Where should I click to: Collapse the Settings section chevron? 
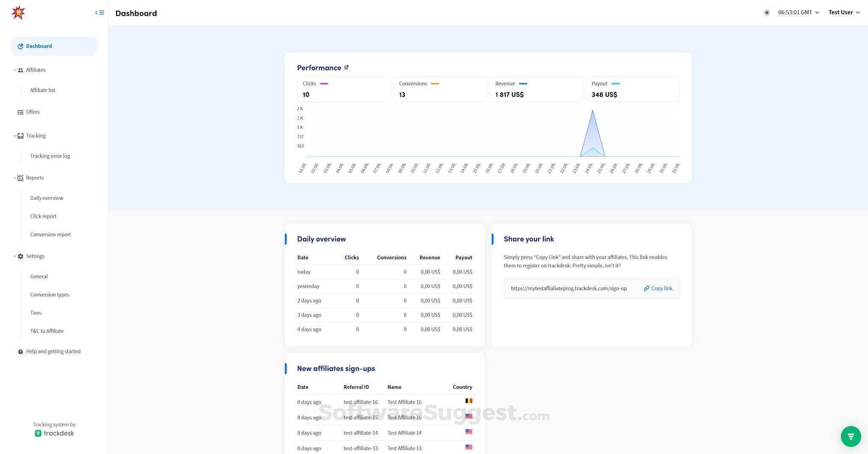14,256
